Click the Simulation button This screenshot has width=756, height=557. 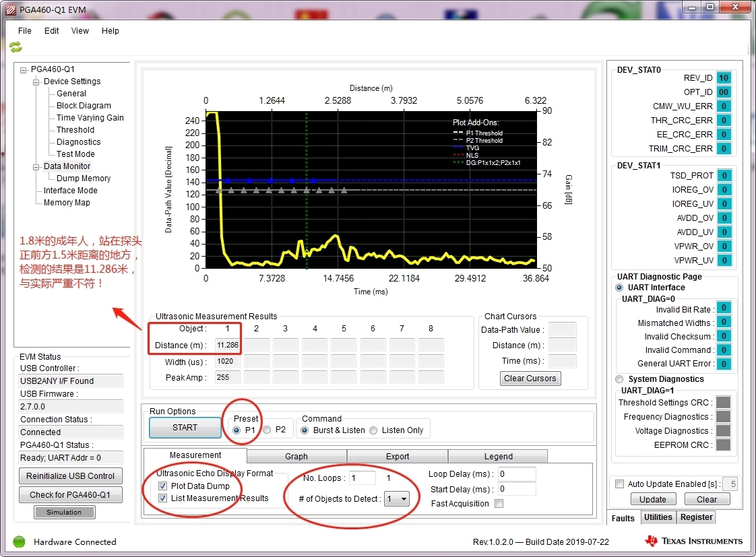tap(64, 512)
